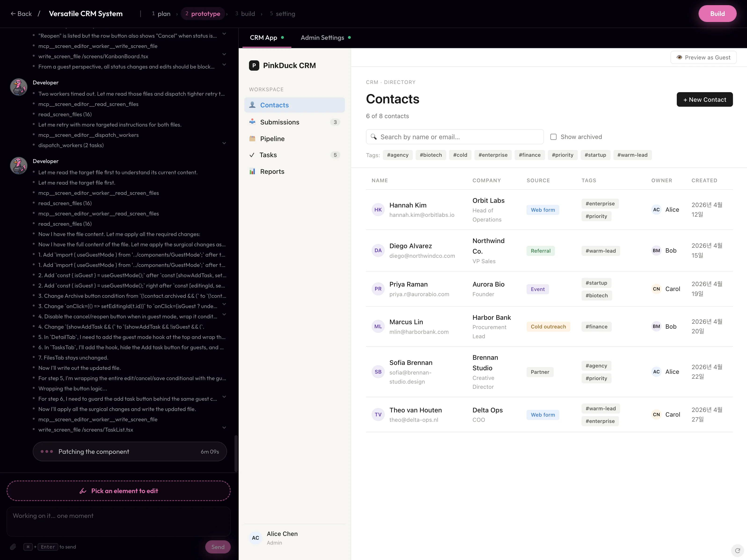Screen dimensions: 747x560
Task: Select the prototype step
Action: pyautogui.click(x=203, y=14)
